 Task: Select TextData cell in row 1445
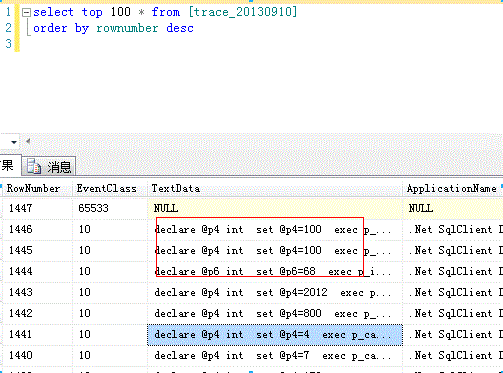pos(275,251)
